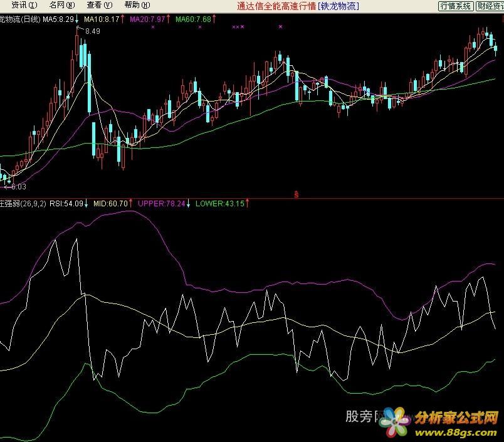Open the 名网(N) menu

(x=62, y=5)
